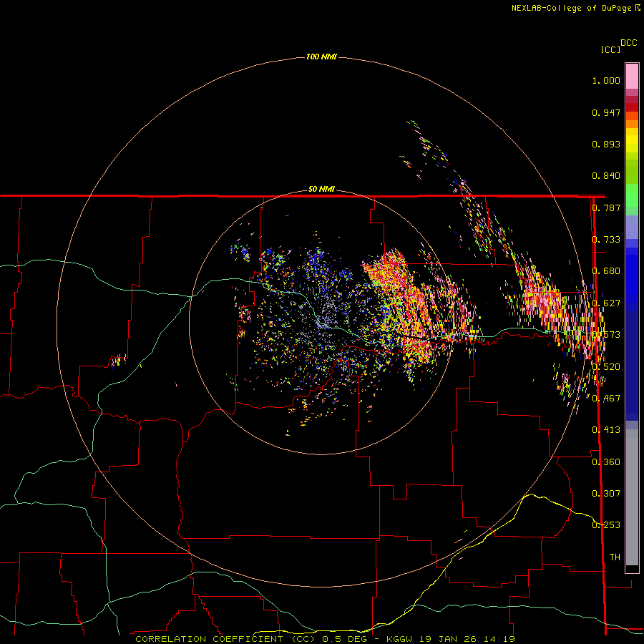Select the 0.627 color scale value
The width and height of the screenshot is (644, 644).
[x=606, y=303]
